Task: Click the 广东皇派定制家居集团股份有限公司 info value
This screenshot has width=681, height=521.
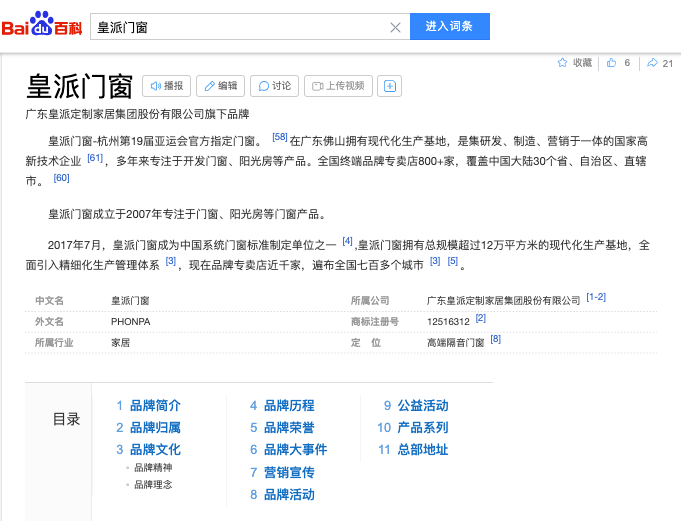Action: pos(503,301)
